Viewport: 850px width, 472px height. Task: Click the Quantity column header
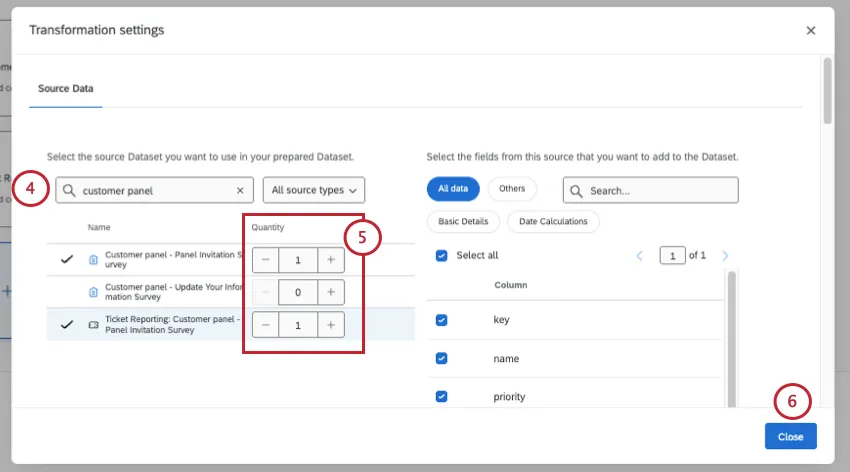pos(267,227)
